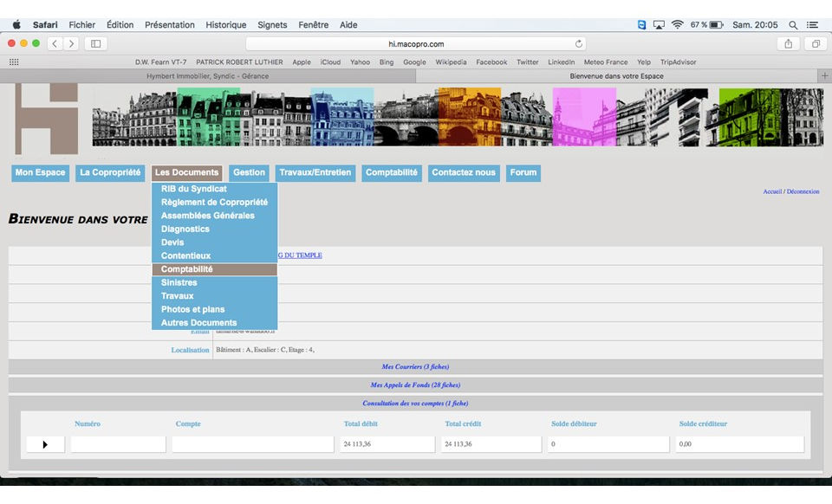Click the Localisation label link
The width and height of the screenshot is (832, 504).
click(x=190, y=350)
